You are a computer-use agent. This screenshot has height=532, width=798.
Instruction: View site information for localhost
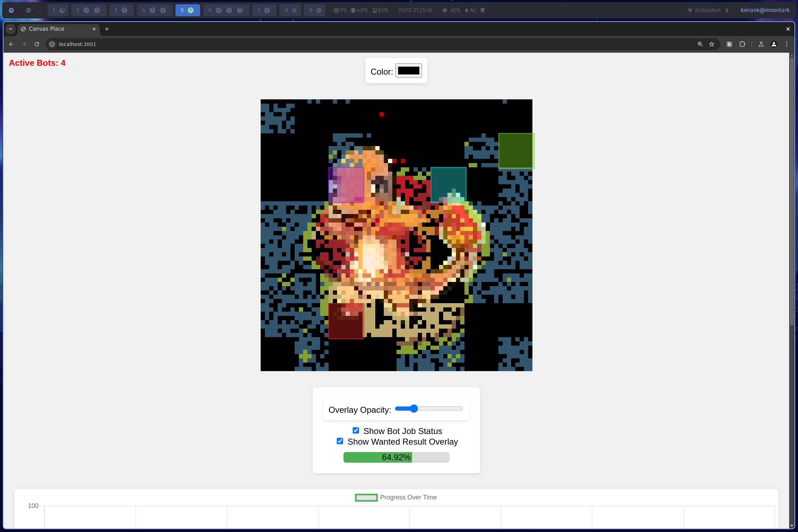point(52,44)
